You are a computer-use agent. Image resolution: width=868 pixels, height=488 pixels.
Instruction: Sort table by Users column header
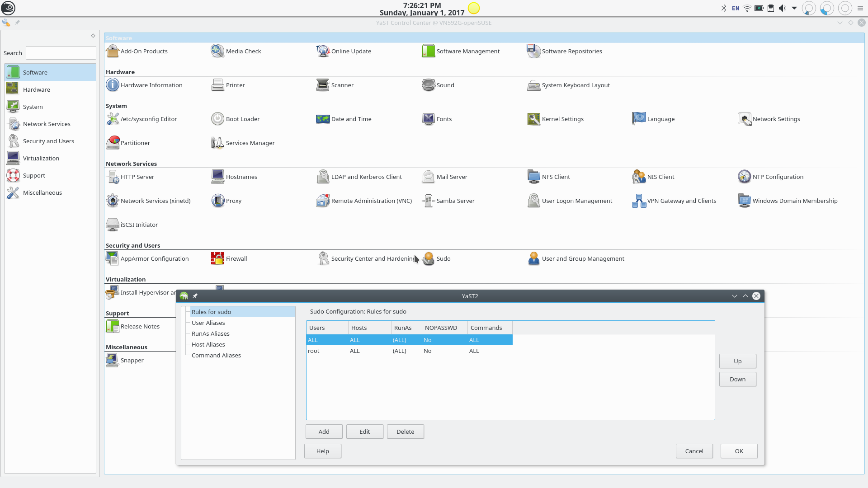coord(327,328)
